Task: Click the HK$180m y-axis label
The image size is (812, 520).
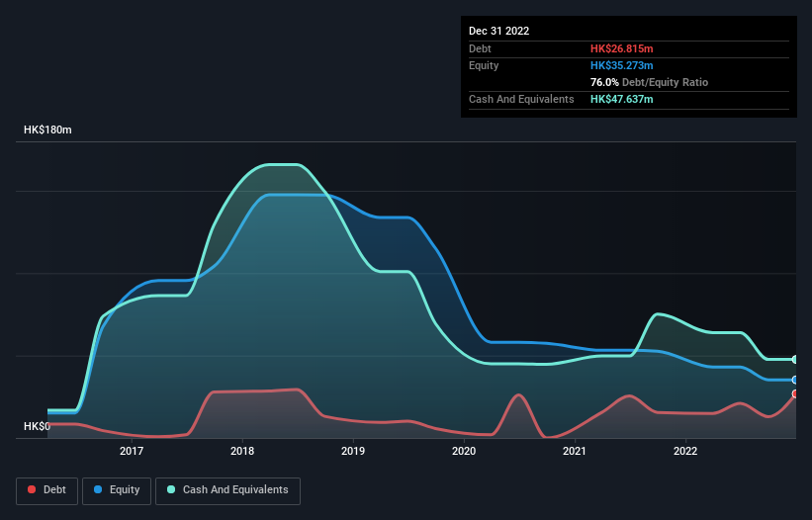Action: [47, 130]
